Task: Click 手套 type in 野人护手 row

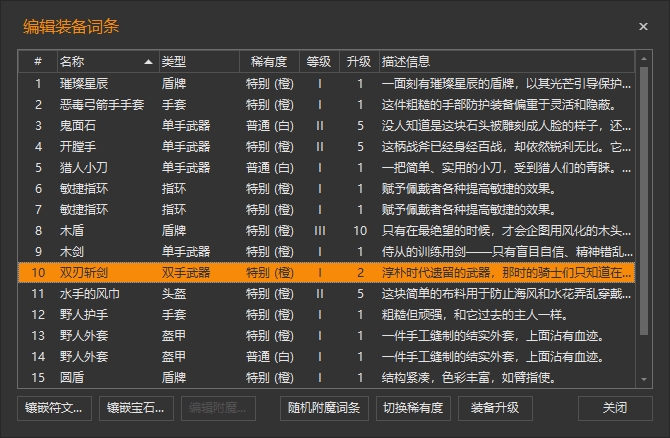Action: (x=174, y=315)
